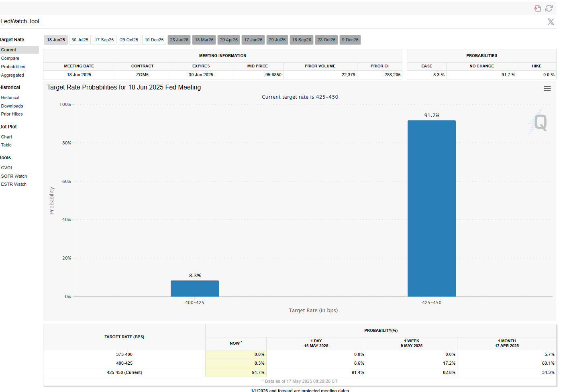
Task: Open Current under Target Rate sidebar
Action: tap(19, 50)
